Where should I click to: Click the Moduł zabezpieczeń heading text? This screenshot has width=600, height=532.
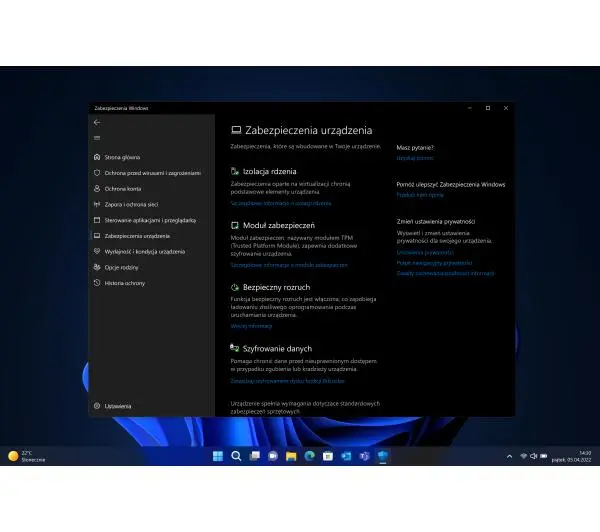pyautogui.click(x=279, y=225)
